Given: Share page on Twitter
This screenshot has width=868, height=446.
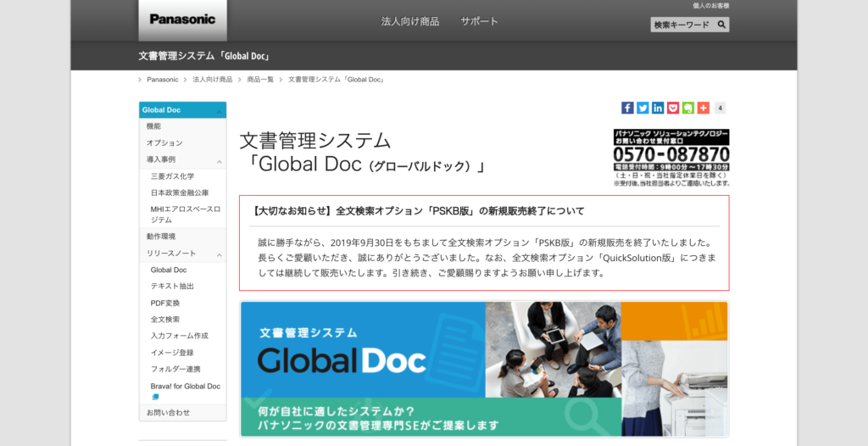Looking at the screenshot, I should pyautogui.click(x=643, y=108).
